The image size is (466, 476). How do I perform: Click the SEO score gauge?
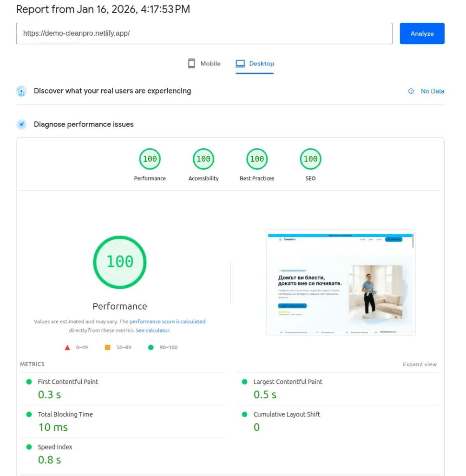310,159
